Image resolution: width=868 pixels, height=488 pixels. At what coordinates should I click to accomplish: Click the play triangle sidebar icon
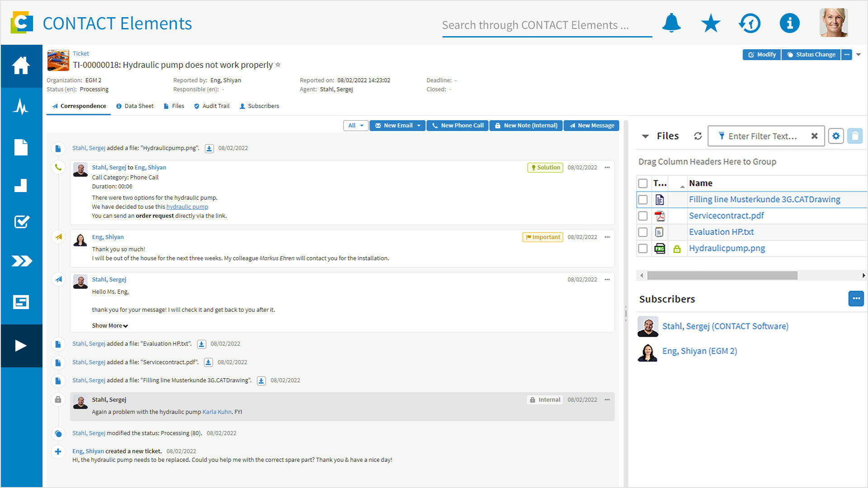coord(21,346)
